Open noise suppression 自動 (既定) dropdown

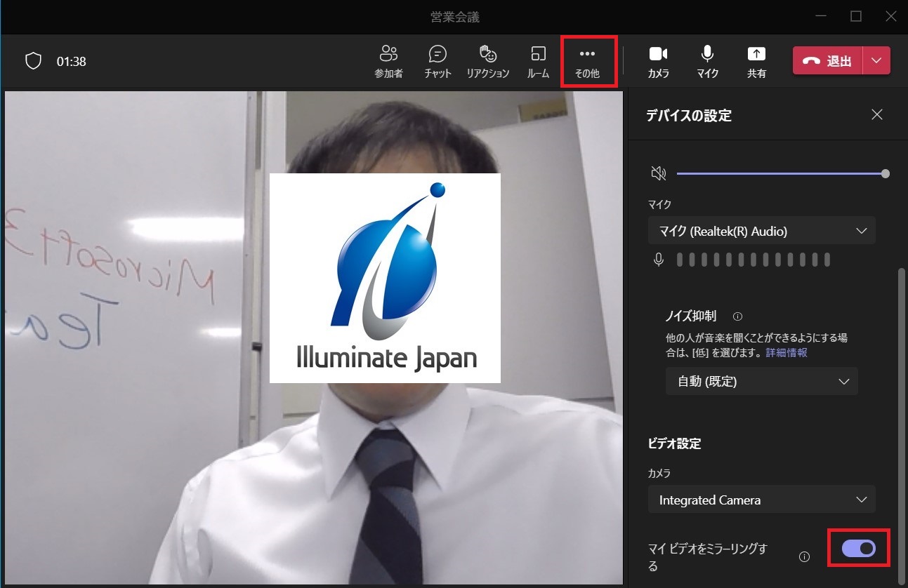point(762,382)
